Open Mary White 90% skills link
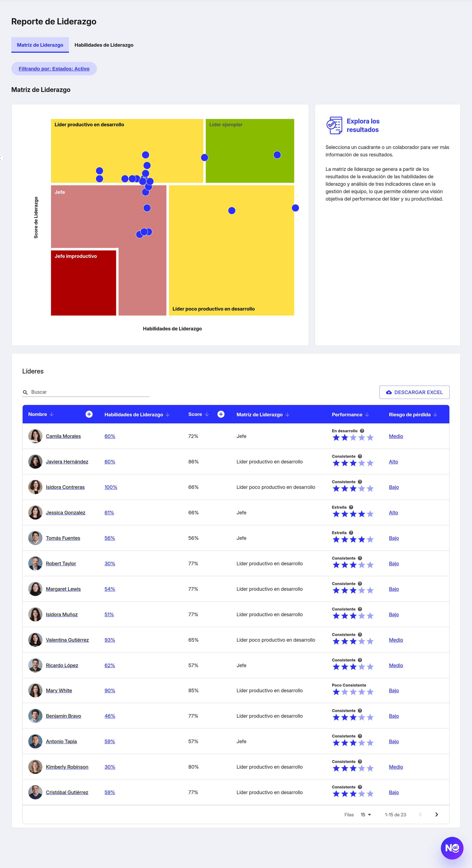This screenshot has width=472, height=868. tap(110, 690)
